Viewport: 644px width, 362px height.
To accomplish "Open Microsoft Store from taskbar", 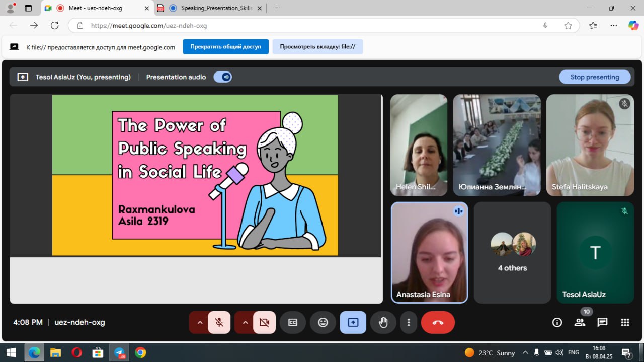I will (x=98, y=353).
